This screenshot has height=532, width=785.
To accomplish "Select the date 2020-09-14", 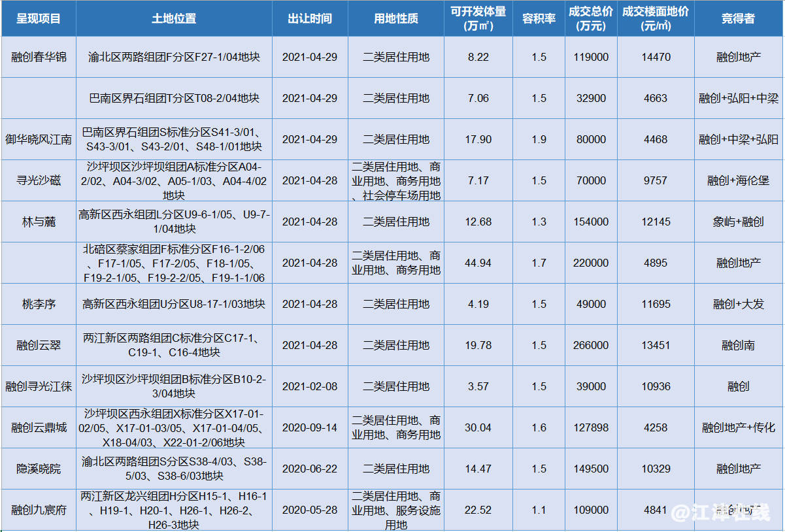I will (x=310, y=427).
